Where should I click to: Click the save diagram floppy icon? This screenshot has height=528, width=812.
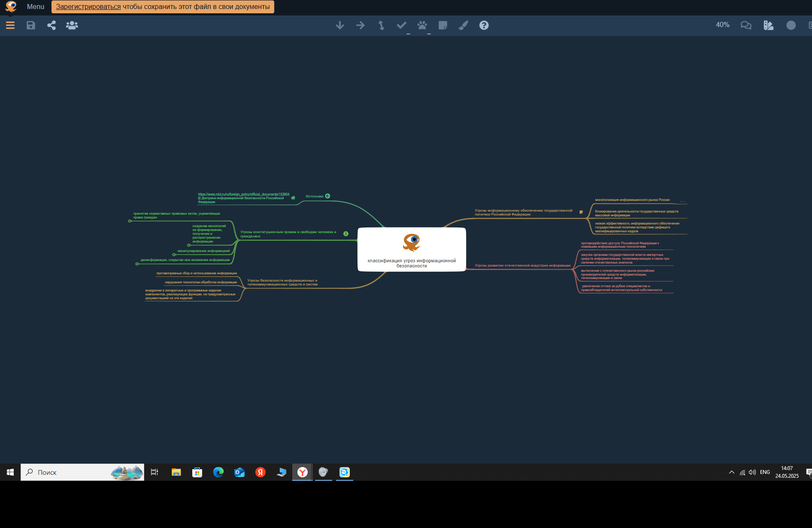point(31,25)
